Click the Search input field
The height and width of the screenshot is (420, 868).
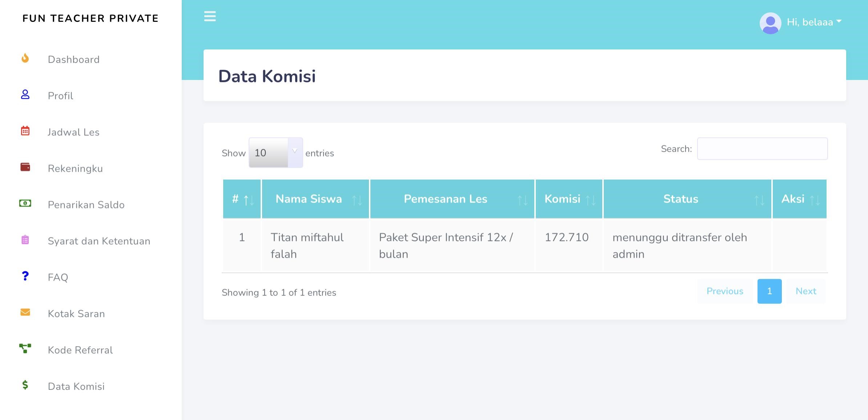(762, 149)
